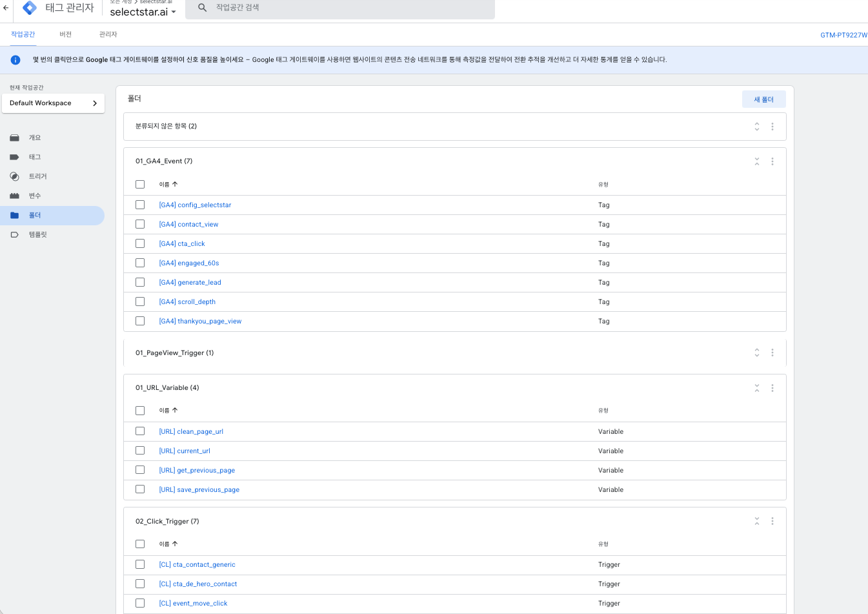Open more options for 01_PageView_Trigger folder
The image size is (868, 614).
[772, 353]
